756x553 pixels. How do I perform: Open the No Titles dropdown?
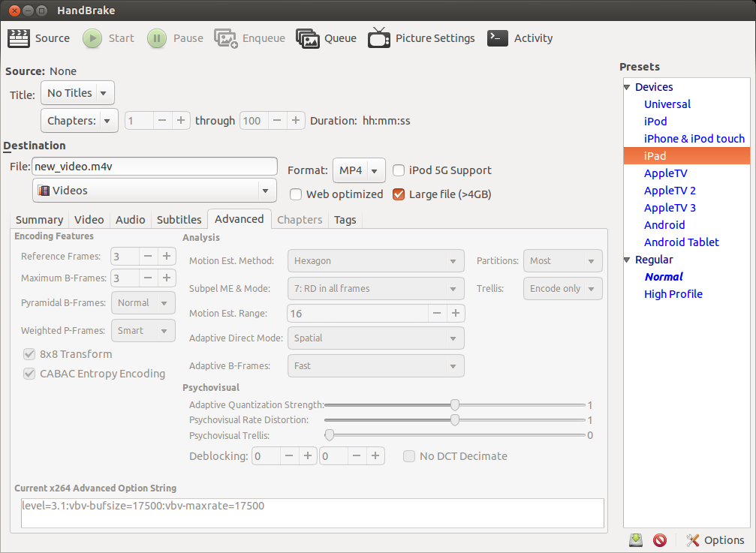pos(77,93)
